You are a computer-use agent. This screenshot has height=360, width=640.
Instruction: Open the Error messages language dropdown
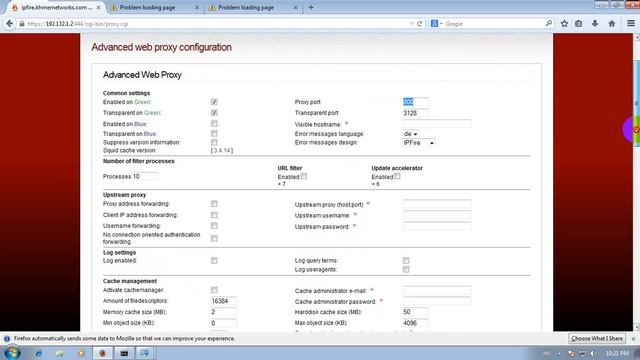(411, 134)
